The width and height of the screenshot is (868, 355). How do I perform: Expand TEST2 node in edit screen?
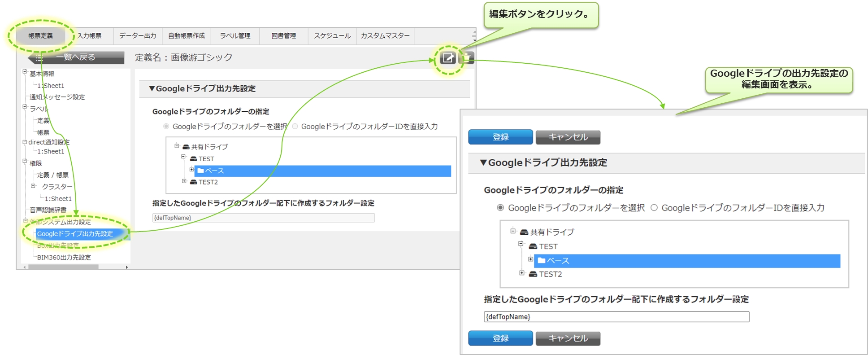click(x=522, y=272)
